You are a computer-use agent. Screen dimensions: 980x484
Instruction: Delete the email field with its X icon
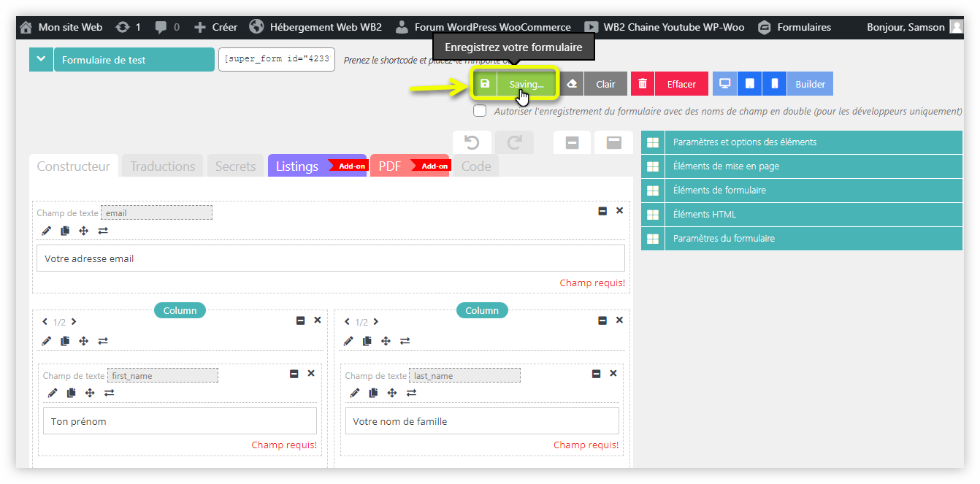619,210
